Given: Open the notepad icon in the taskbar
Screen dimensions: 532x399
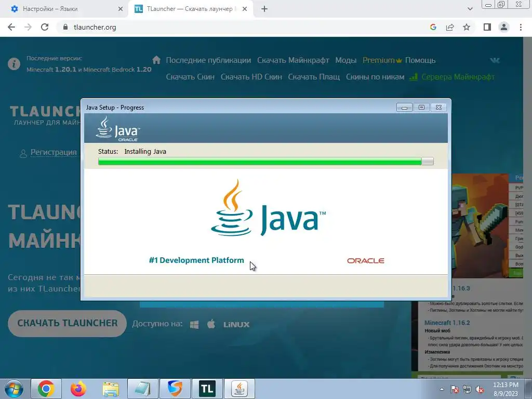Looking at the screenshot, I should (x=143, y=389).
